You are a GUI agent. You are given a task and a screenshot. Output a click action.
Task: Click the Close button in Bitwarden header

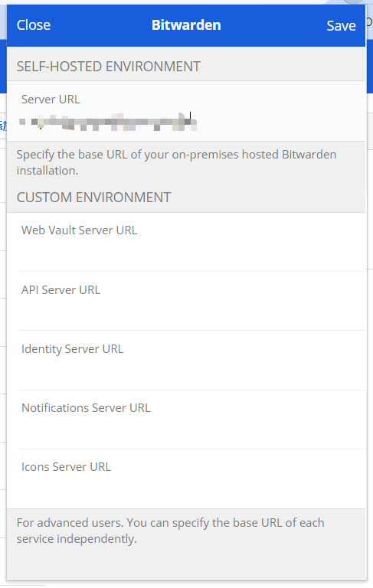pyautogui.click(x=34, y=25)
